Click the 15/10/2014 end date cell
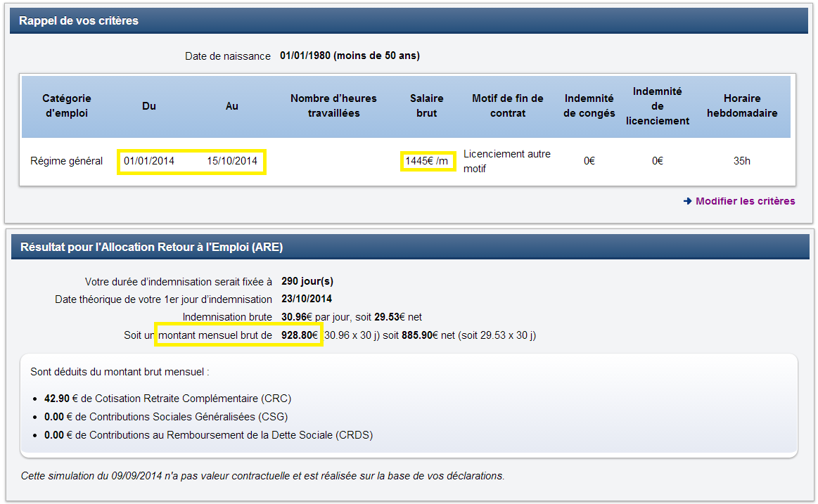Image resolution: width=818 pixels, height=504 pixels. (232, 161)
